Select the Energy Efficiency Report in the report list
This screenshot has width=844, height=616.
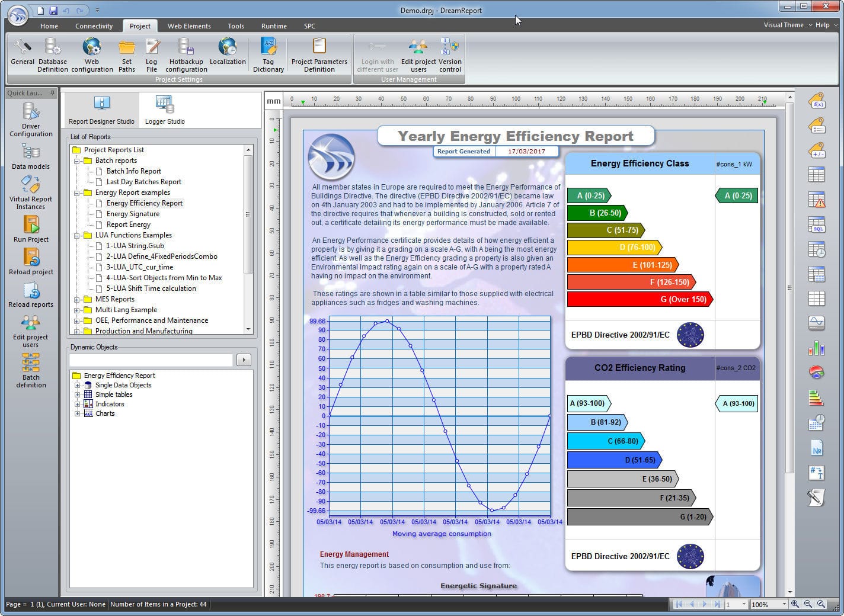pos(145,203)
